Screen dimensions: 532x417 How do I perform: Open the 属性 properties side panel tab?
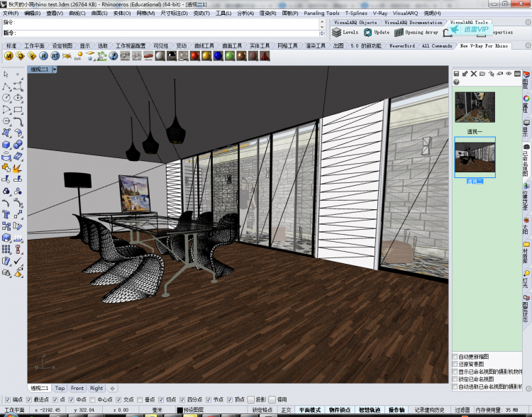coord(526,104)
